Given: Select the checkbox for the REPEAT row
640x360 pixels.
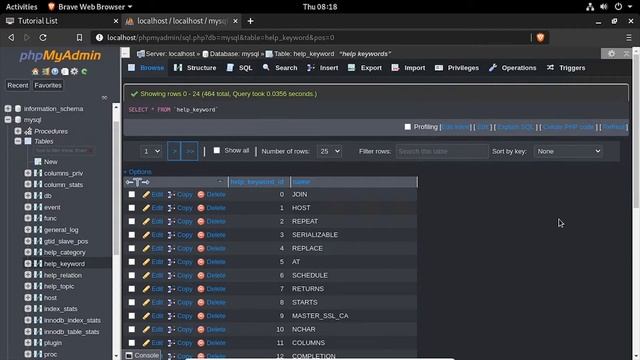Looking at the screenshot, I should [x=132, y=221].
